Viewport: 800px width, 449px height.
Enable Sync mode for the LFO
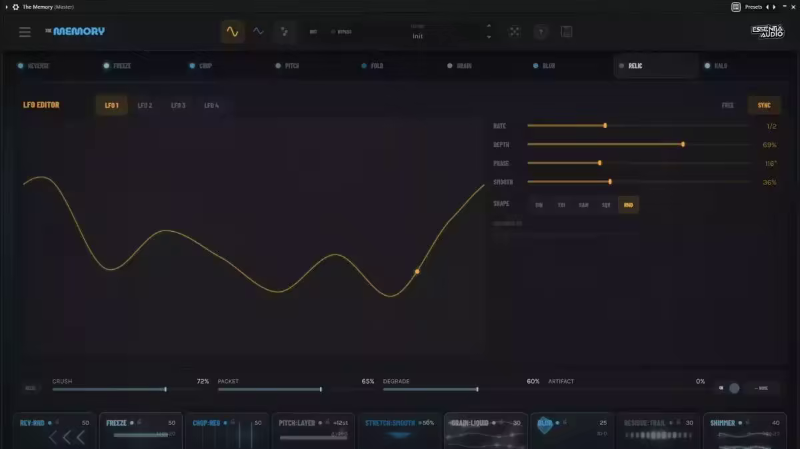tap(764, 105)
